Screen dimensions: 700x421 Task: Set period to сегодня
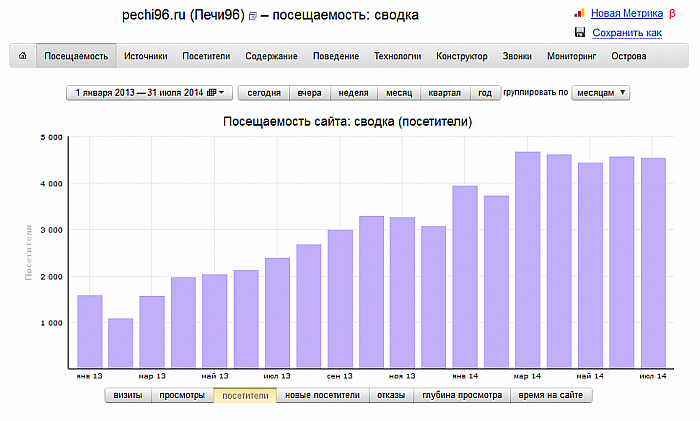coord(264,92)
